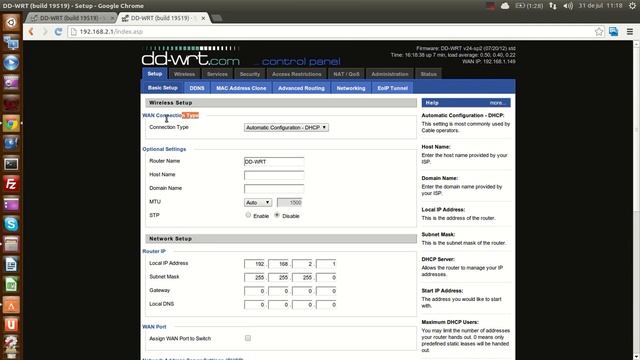The image size is (640, 360).
Task: Click the Host Name input field
Action: [274, 175]
